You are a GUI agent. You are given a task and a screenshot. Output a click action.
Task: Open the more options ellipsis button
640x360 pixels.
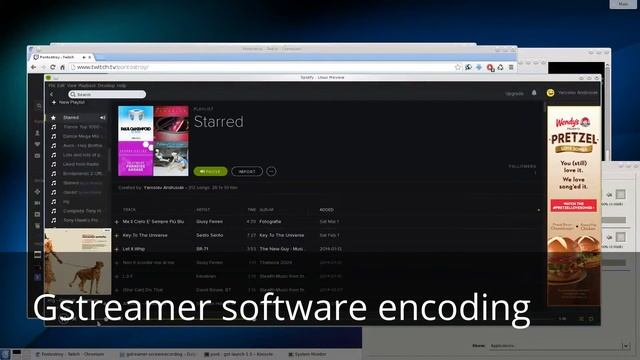(x=271, y=171)
